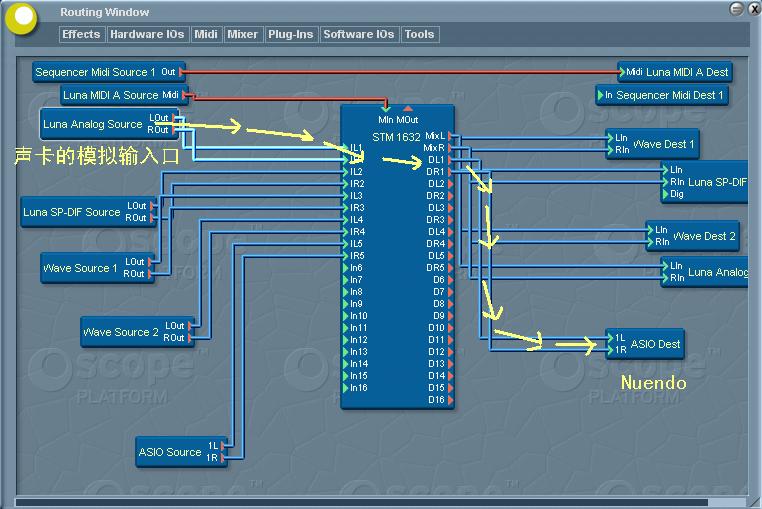The height and width of the screenshot is (509, 762).
Task: Click MixR output port on STM 1632
Action: coord(450,148)
